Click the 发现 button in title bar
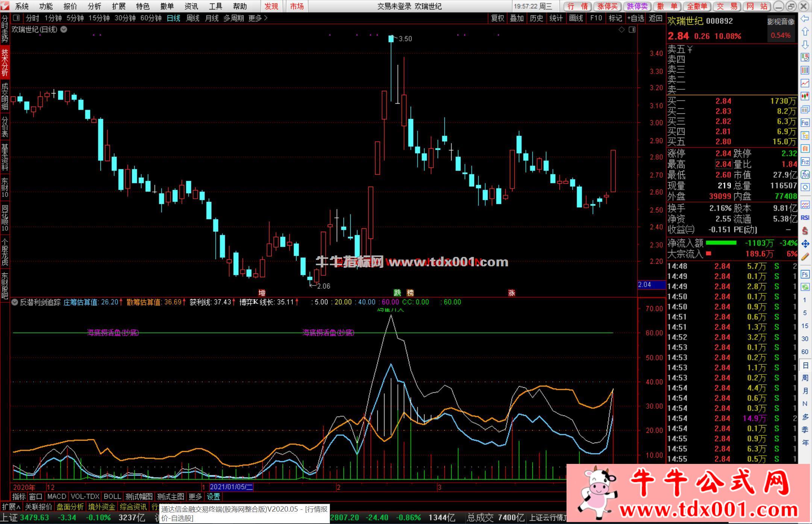This screenshot has height=524, width=812. point(271,6)
